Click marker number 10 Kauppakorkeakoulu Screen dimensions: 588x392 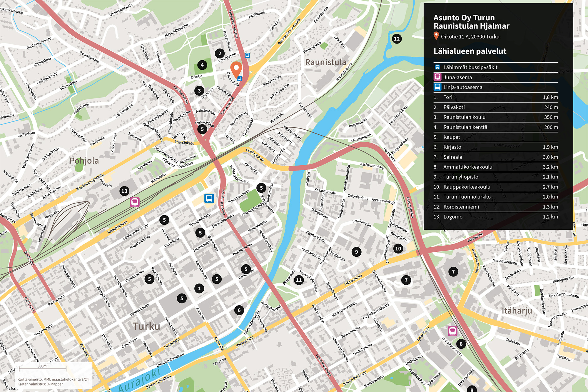coord(398,248)
